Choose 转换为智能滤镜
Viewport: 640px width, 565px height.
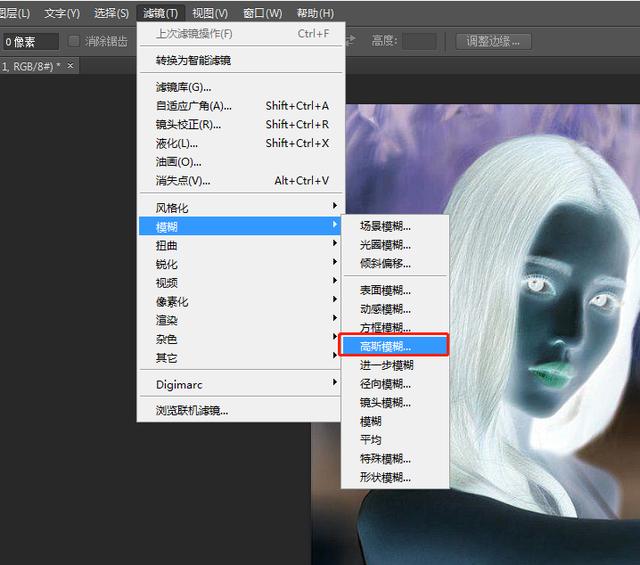pos(241,60)
